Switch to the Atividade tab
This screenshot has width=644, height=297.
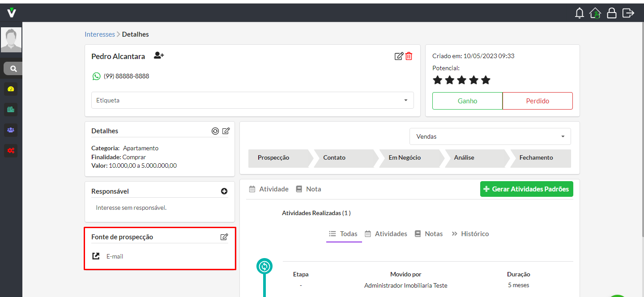coord(269,189)
